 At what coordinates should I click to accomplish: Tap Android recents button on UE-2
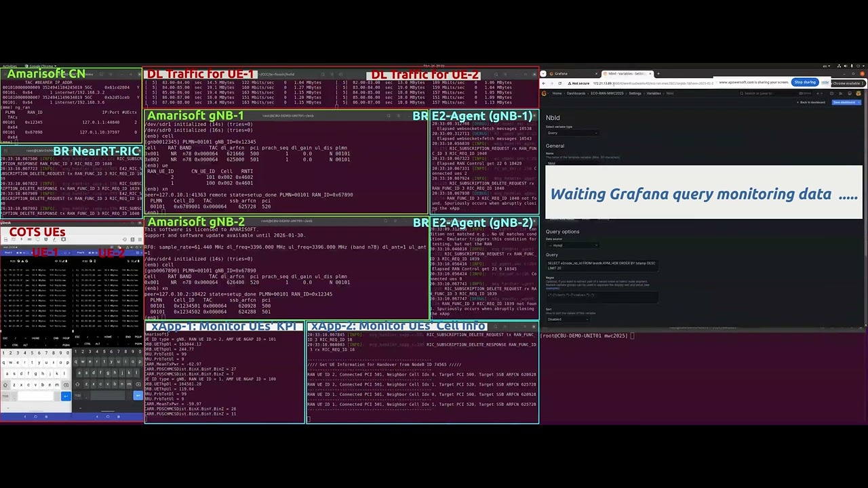click(x=118, y=416)
